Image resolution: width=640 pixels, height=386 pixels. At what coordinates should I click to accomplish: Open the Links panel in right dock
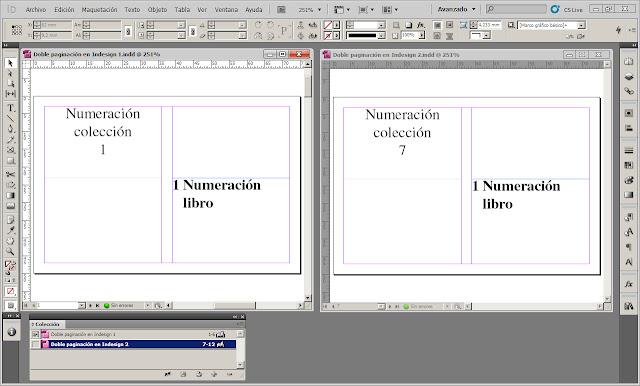coord(629,91)
